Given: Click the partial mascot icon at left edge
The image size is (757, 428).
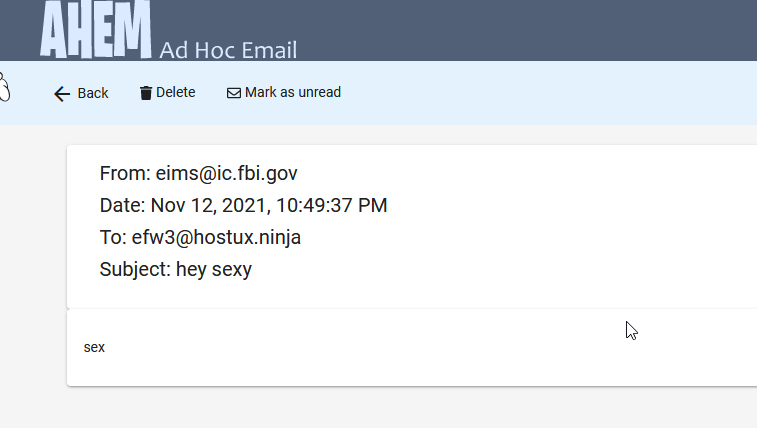Looking at the screenshot, I should tap(4, 90).
